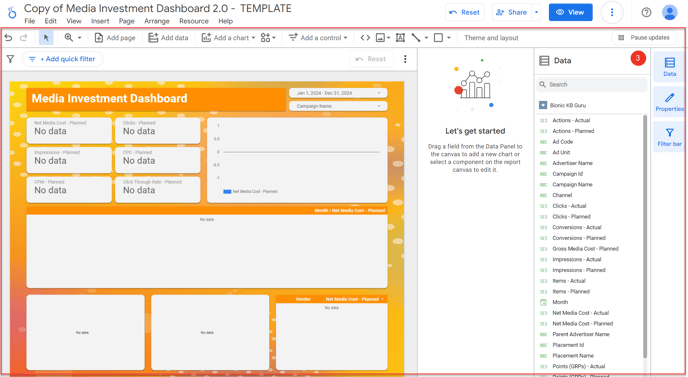Select the Net Media Cost - Planned scorecard

click(x=69, y=130)
